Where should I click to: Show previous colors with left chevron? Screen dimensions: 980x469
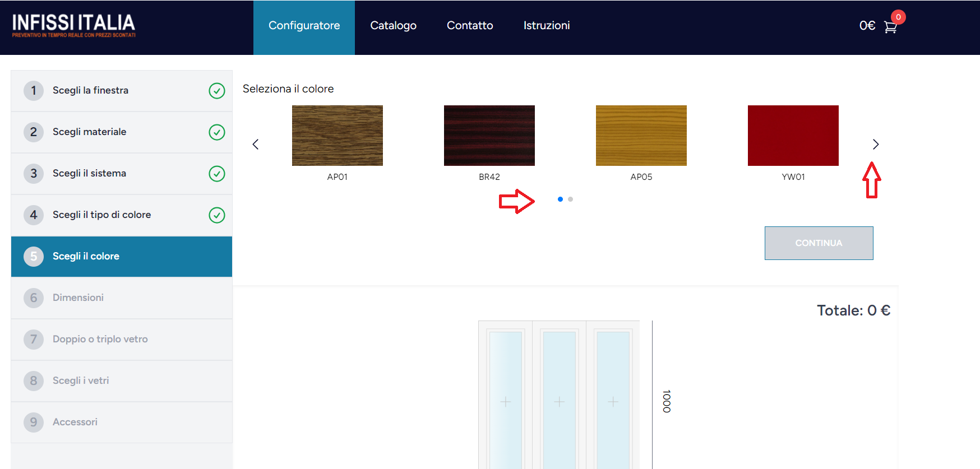(x=256, y=145)
